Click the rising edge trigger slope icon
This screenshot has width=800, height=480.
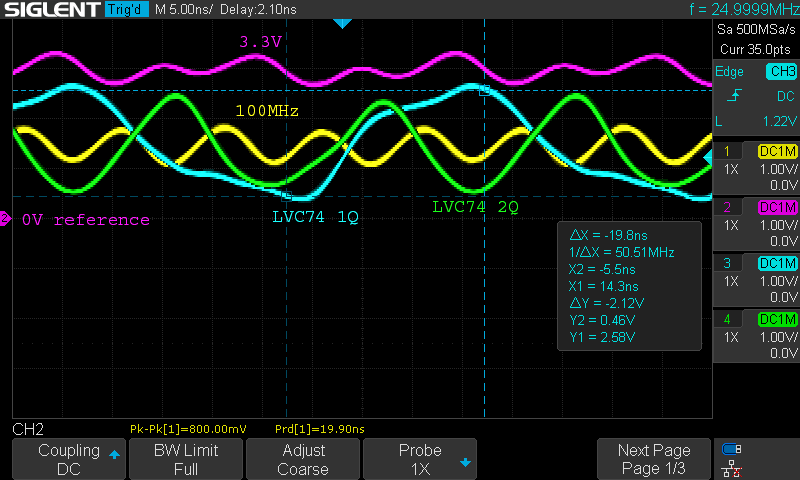[x=735, y=96]
